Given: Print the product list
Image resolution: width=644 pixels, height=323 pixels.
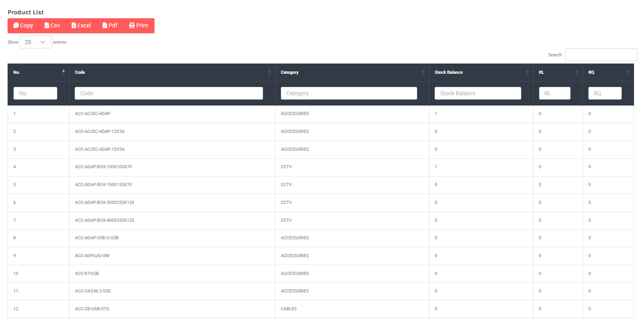Looking at the screenshot, I should [x=139, y=25].
